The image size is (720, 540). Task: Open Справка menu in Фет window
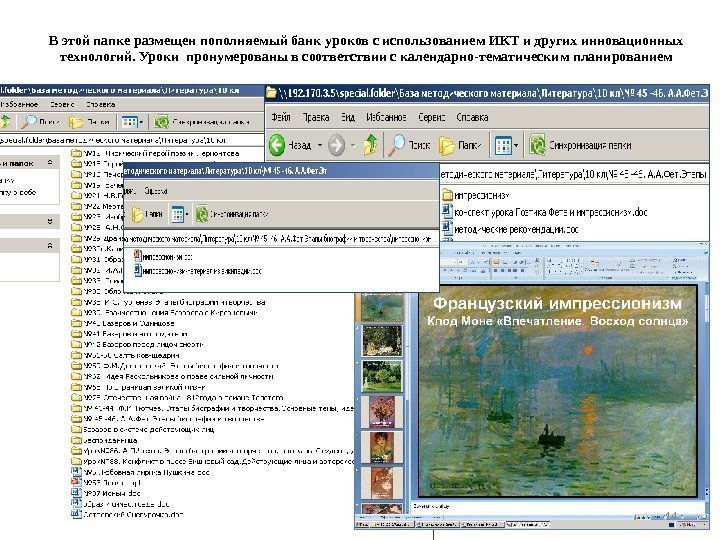coord(472,117)
